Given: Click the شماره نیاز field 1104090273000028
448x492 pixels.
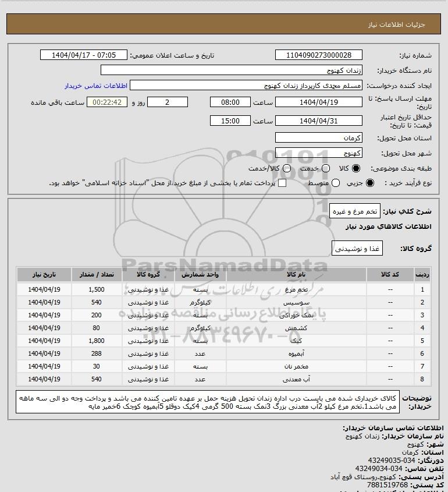Looking at the screenshot, I should coord(318,55).
